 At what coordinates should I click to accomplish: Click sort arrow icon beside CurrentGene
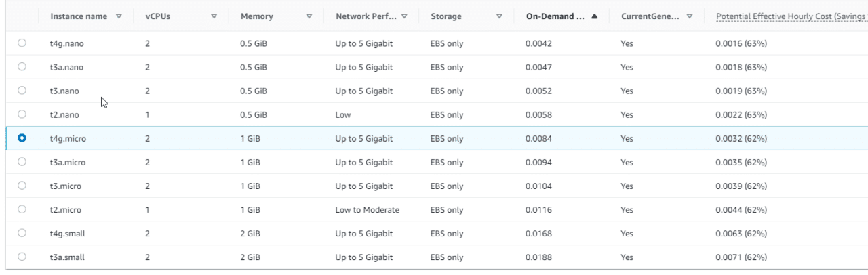pyautogui.click(x=690, y=16)
